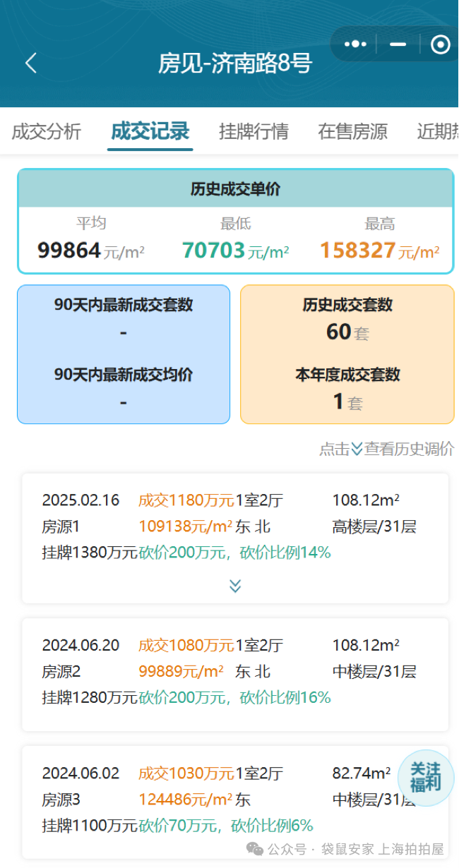Open the 挂牌行情 tab
Screen dimensions: 459x868
click(x=254, y=131)
